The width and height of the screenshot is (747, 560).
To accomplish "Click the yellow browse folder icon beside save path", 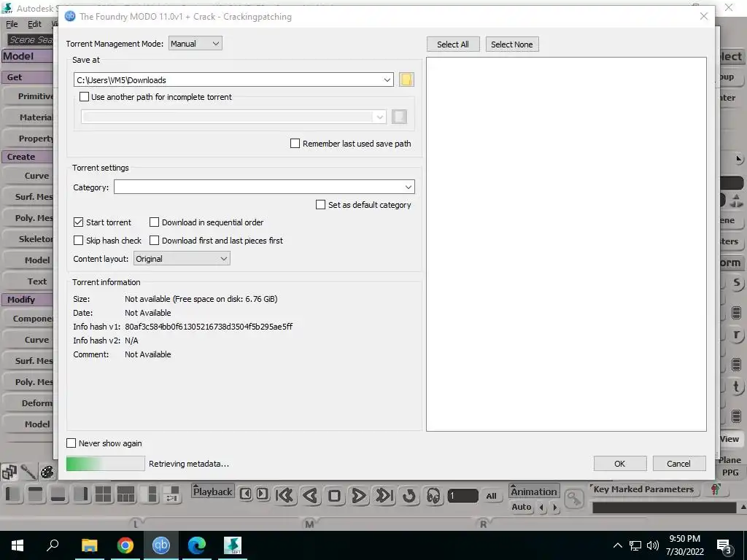I will 406,79.
